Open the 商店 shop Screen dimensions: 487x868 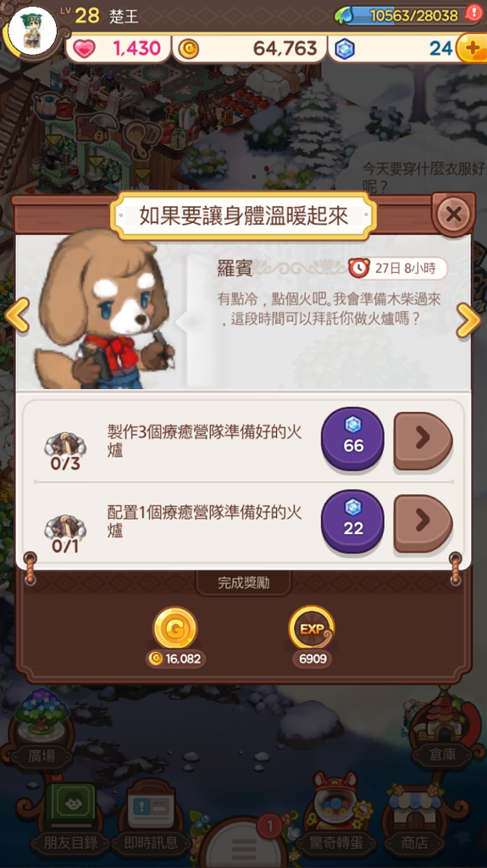click(x=414, y=818)
